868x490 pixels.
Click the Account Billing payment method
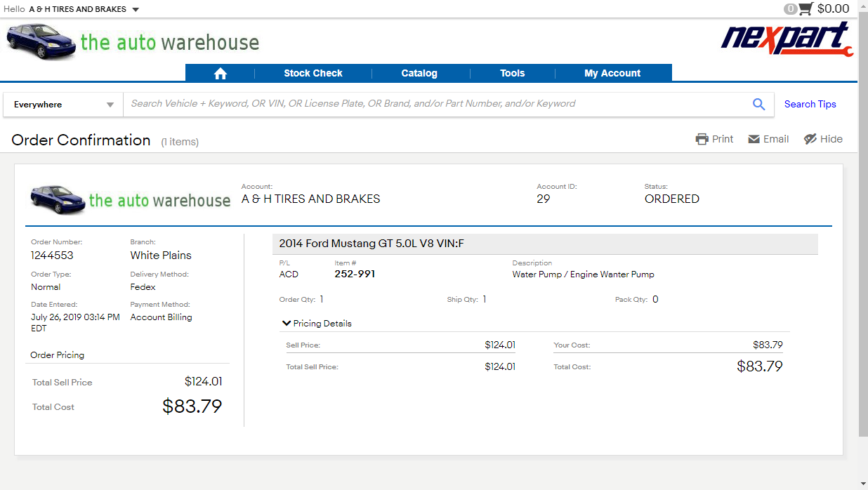click(x=162, y=317)
